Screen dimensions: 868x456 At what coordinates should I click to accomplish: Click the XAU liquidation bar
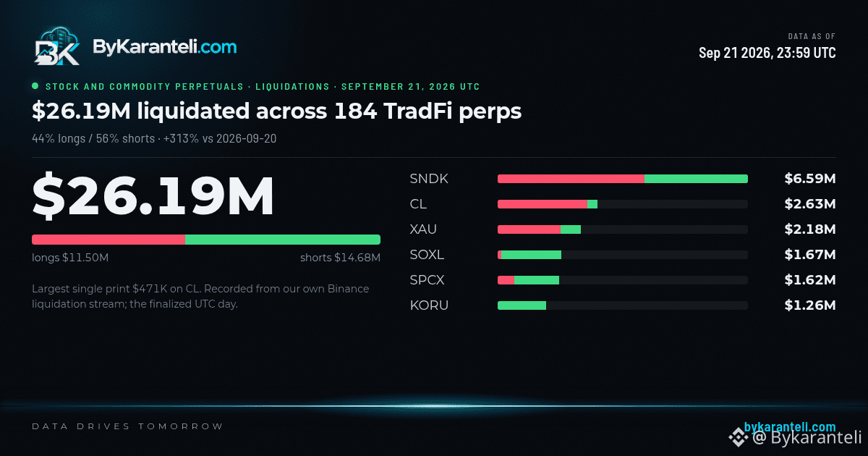623,229
